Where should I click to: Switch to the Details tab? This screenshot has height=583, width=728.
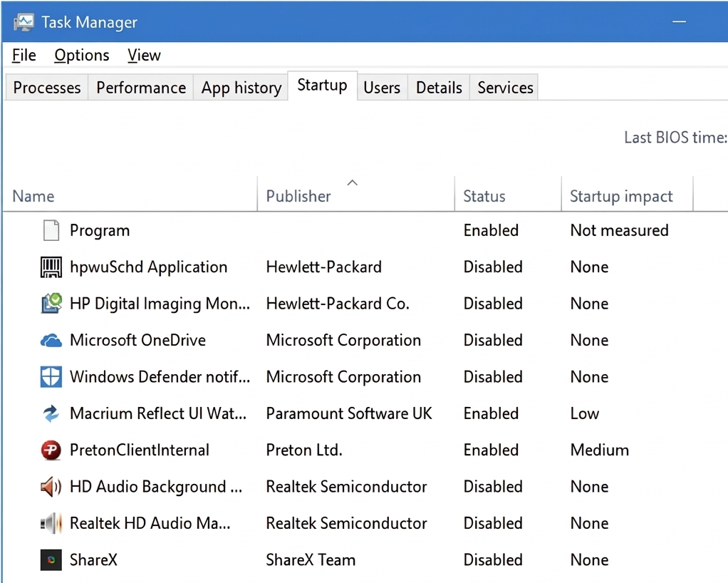tap(439, 88)
